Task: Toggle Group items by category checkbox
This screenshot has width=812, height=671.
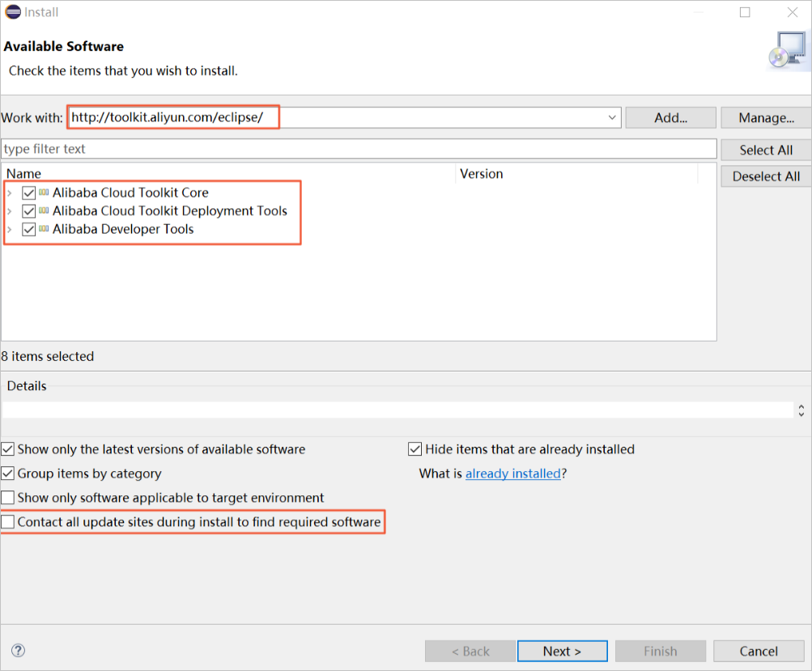Action: pyautogui.click(x=8, y=474)
